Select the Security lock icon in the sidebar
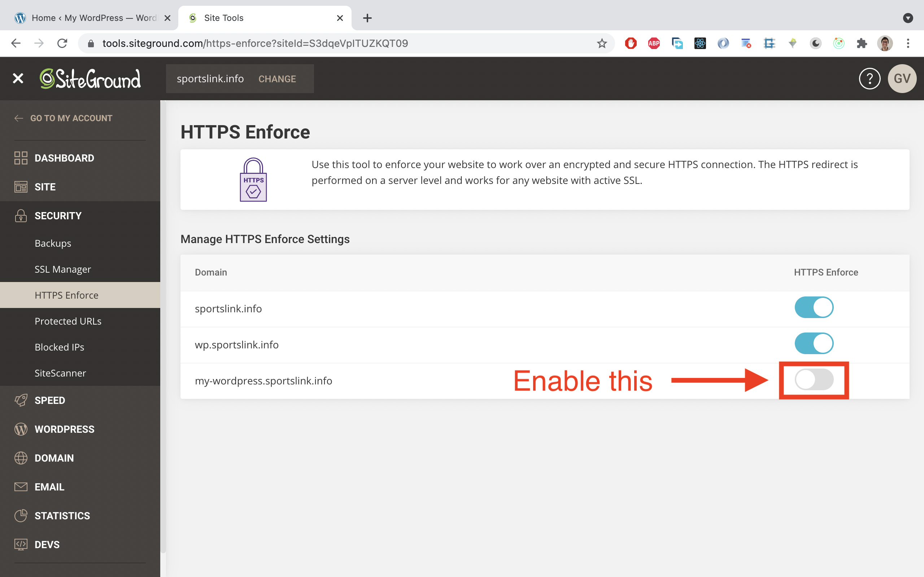The image size is (924, 577). (21, 216)
